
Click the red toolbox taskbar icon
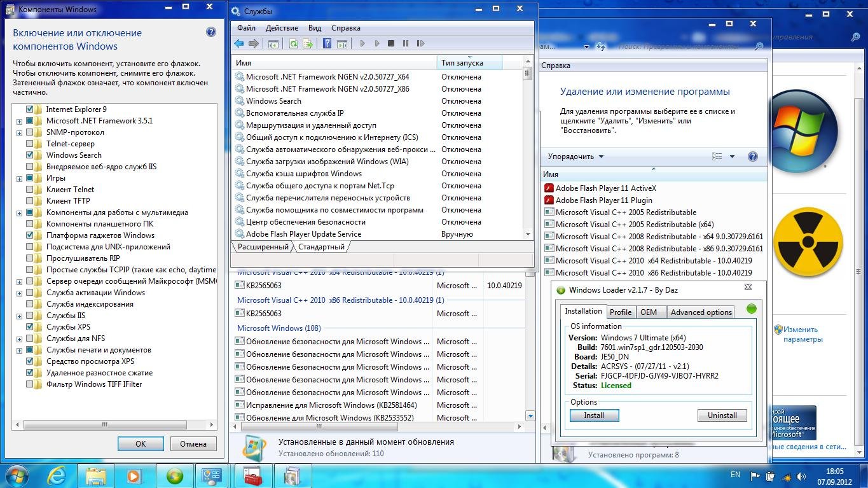pyautogui.click(x=253, y=475)
